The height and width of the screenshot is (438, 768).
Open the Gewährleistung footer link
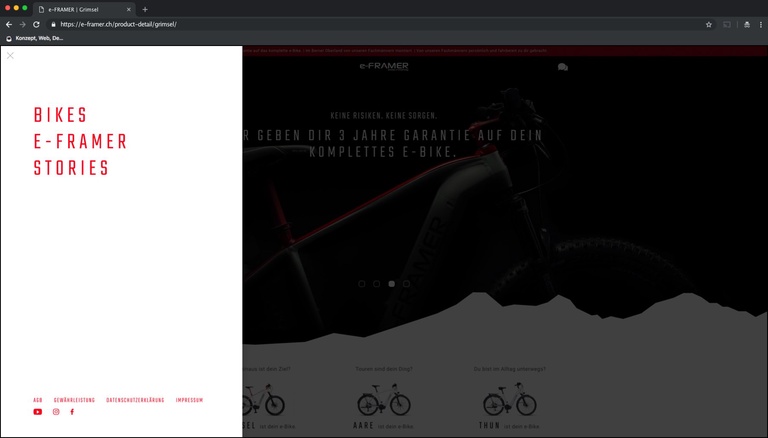74,400
